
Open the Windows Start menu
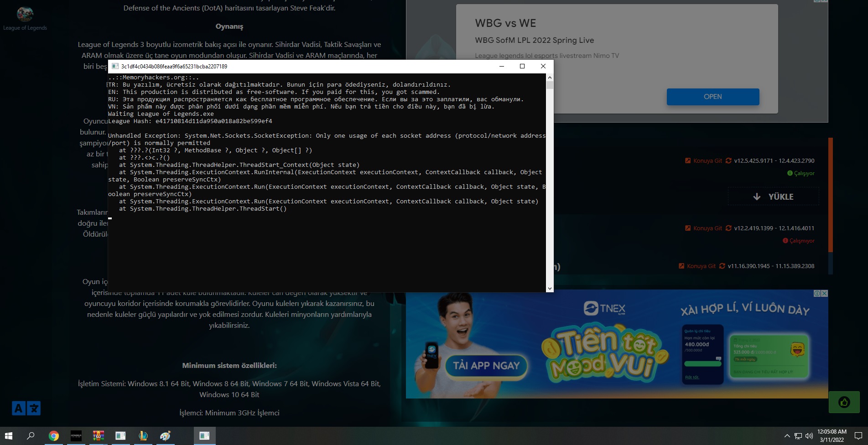[x=9, y=436]
